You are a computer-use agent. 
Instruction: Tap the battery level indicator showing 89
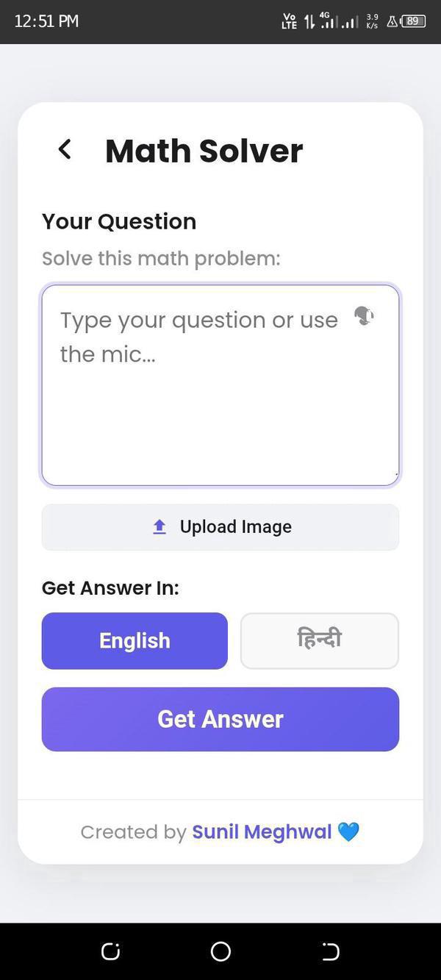coord(413,21)
